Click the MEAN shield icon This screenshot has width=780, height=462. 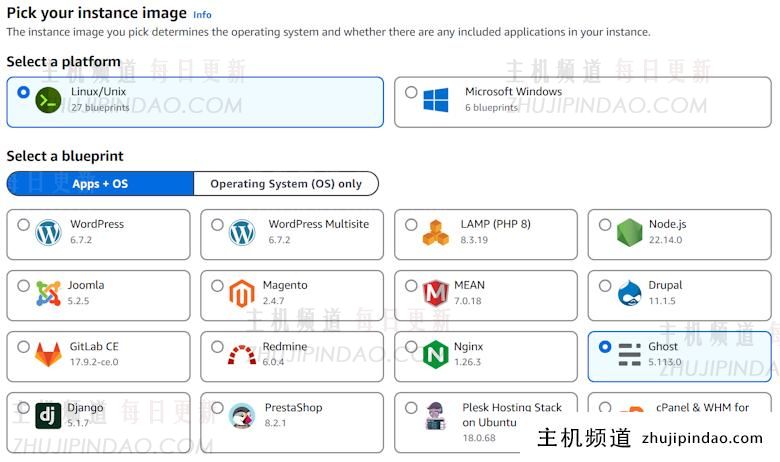[436, 293]
